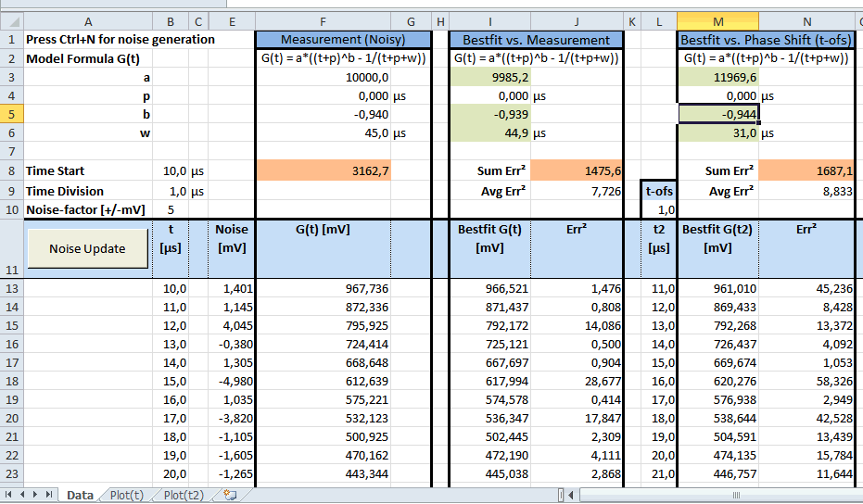Click the orange Sum Err² cell 1475,6
863x504 pixels.
click(577, 170)
